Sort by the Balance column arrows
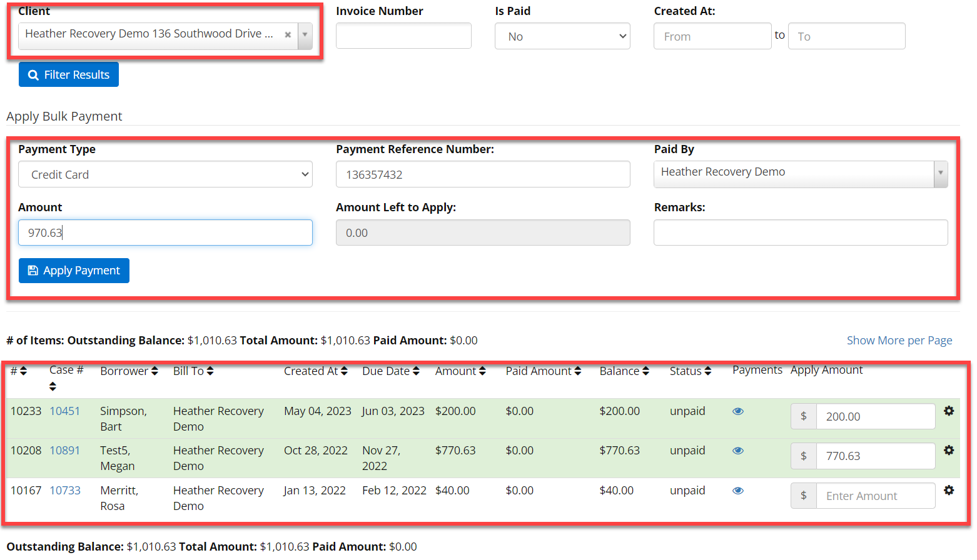977x560 pixels. tap(645, 371)
